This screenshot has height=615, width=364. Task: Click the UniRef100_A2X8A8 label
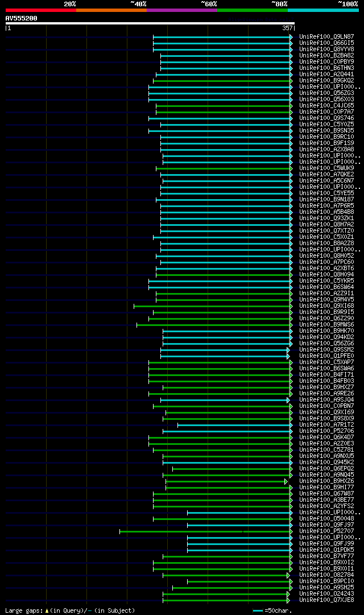(326, 150)
